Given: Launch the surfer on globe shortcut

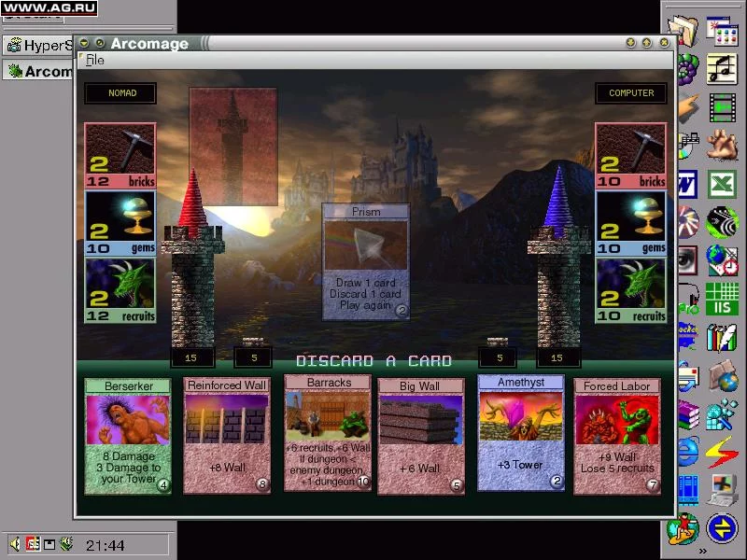Looking at the screenshot, I should coord(683,528).
